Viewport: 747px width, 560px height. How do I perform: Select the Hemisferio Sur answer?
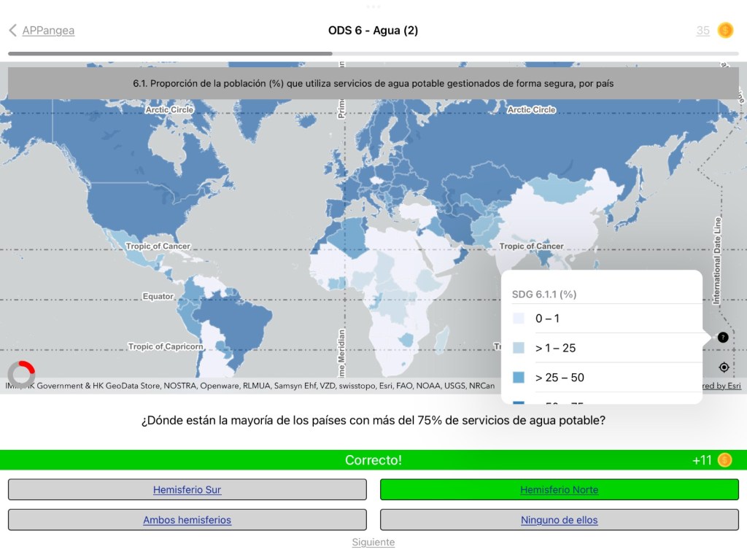tap(187, 490)
